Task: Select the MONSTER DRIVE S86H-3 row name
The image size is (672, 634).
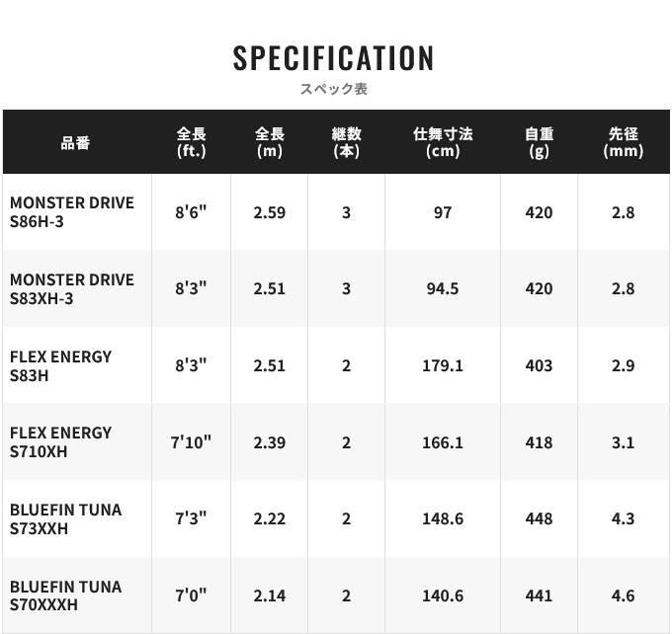Action: coord(72,212)
